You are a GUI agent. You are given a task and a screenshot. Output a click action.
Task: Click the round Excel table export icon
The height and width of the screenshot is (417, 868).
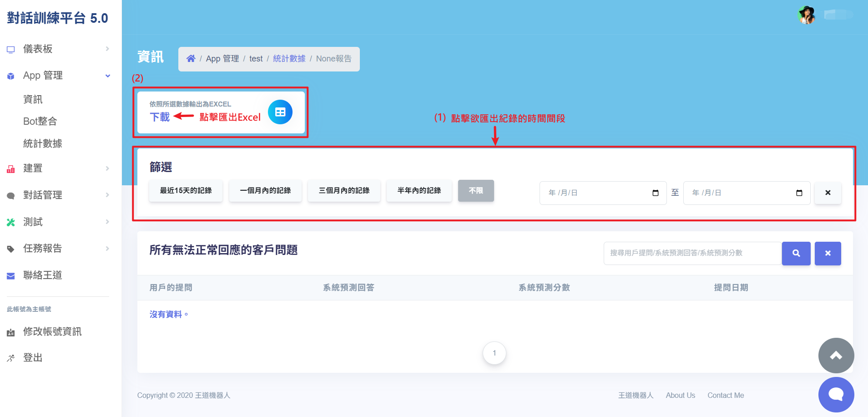tap(280, 112)
